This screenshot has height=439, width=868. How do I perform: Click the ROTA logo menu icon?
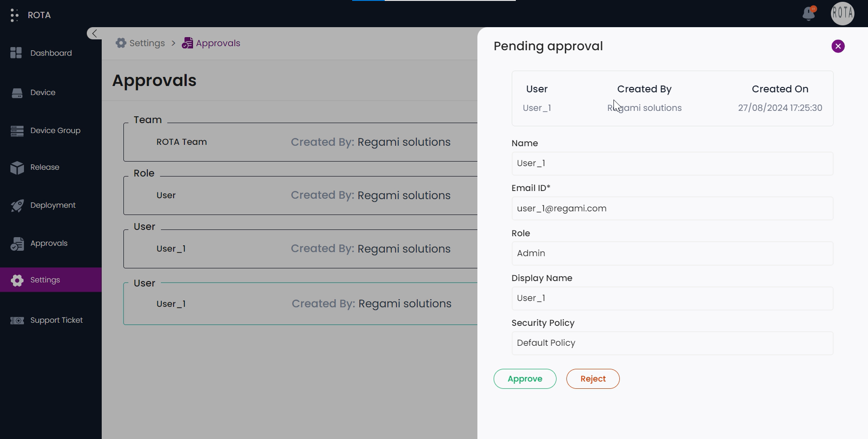pyautogui.click(x=14, y=14)
